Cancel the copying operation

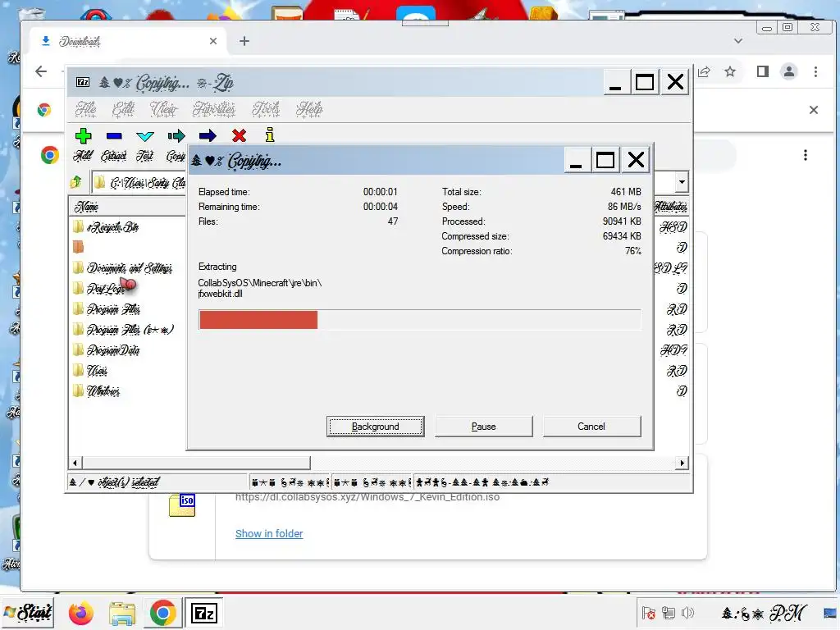pyautogui.click(x=591, y=427)
